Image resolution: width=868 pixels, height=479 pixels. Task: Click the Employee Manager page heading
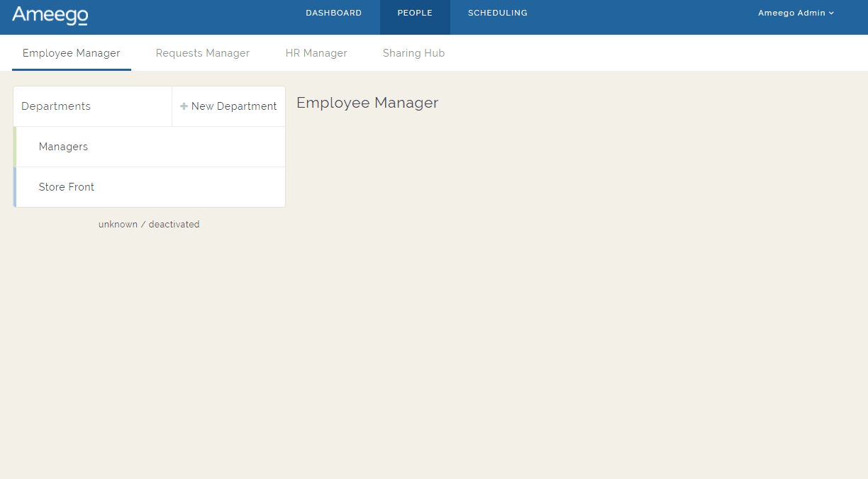(x=367, y=102)
